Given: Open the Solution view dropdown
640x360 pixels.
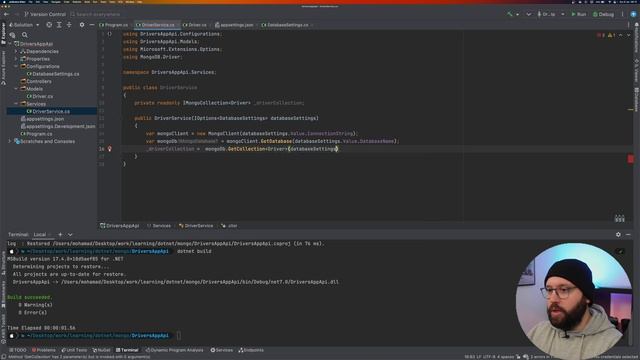Looking at the screenshot, I should 24,25.
